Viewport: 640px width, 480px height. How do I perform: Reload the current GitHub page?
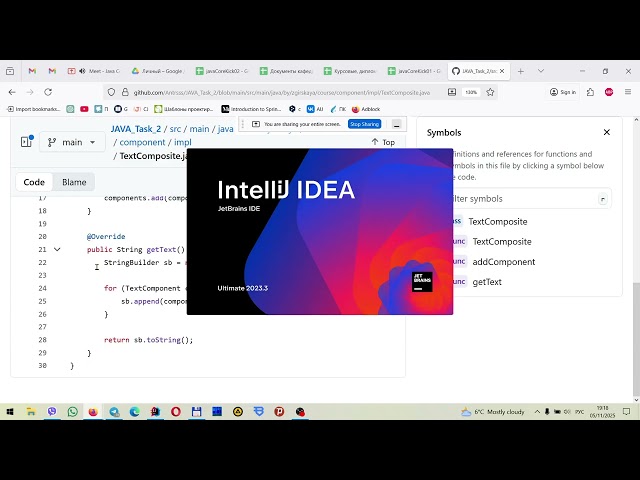48,92
